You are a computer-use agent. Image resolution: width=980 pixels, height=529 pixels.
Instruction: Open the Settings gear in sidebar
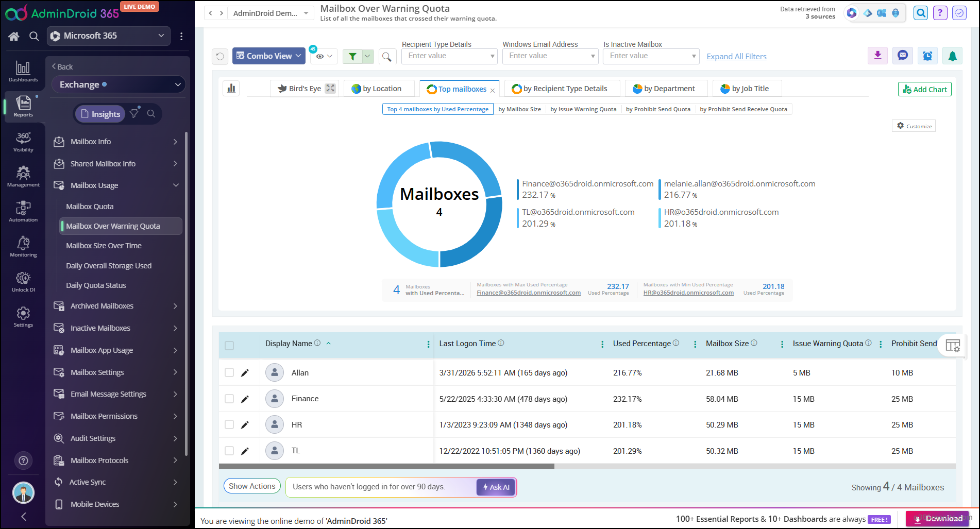tap(23, 317)
